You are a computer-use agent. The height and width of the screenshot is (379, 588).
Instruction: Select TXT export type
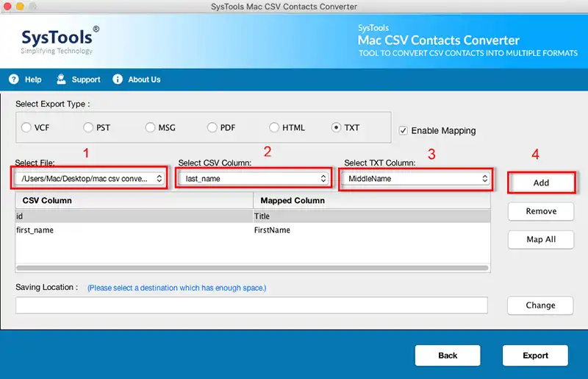point(336,128)
